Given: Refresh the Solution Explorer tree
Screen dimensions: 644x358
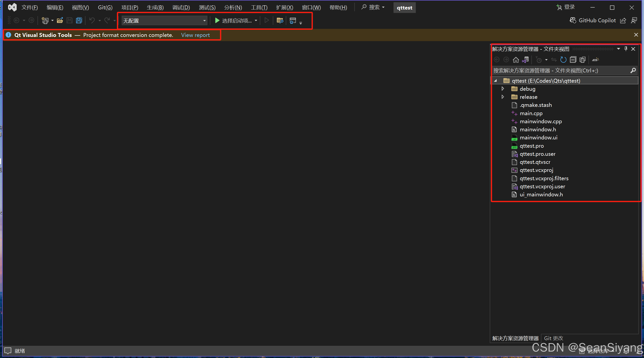Looking at the screenshot, I should coord(563,59).
